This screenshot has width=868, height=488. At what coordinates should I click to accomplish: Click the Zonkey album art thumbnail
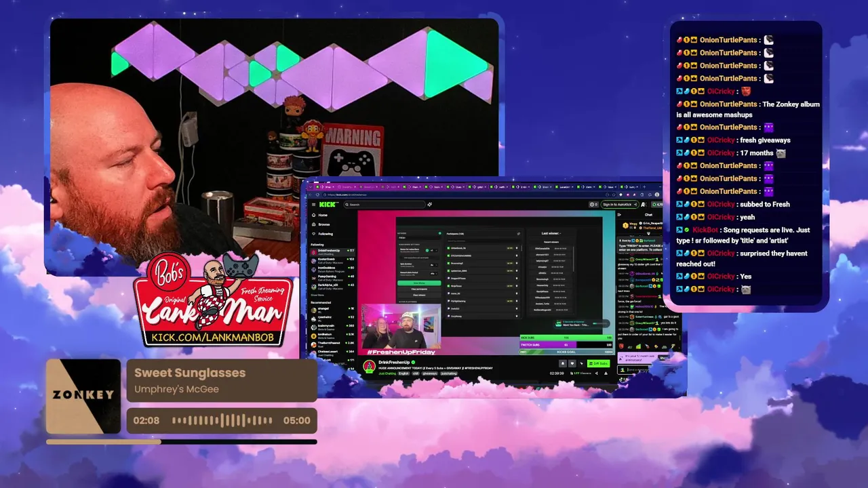click(x=83, y=396)
